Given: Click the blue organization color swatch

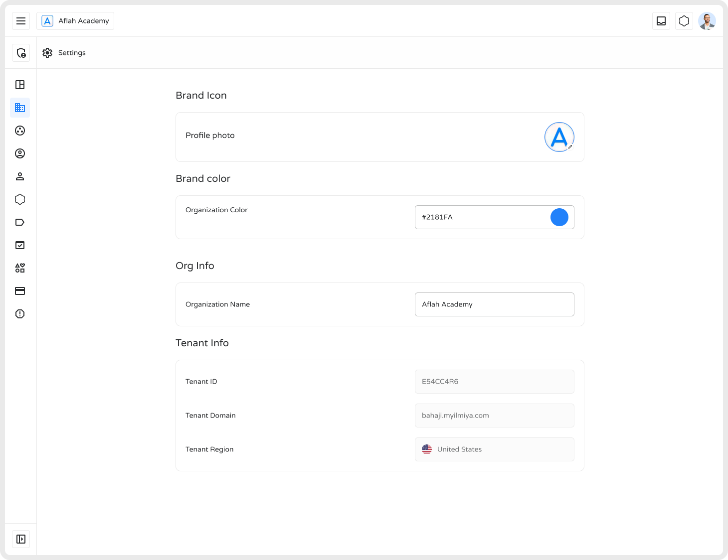Looking at the screenshot, I should pyautogui.click(x=559, y=217).
